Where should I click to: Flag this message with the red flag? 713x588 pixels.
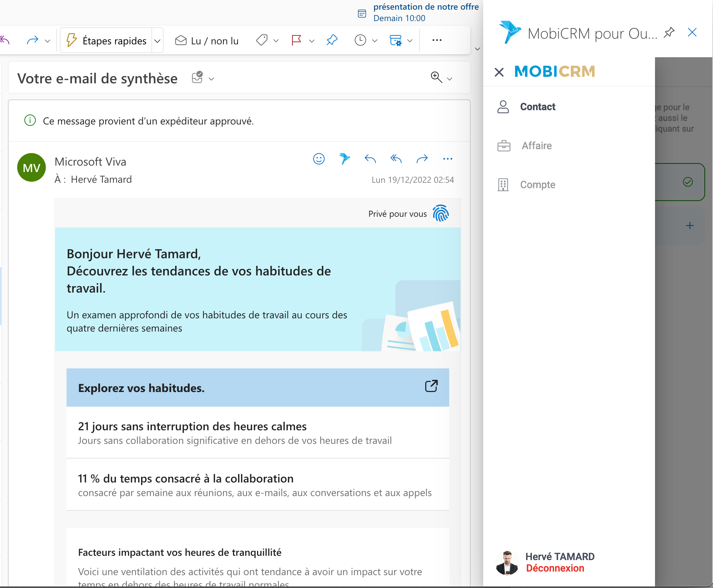tap(296, 40)
